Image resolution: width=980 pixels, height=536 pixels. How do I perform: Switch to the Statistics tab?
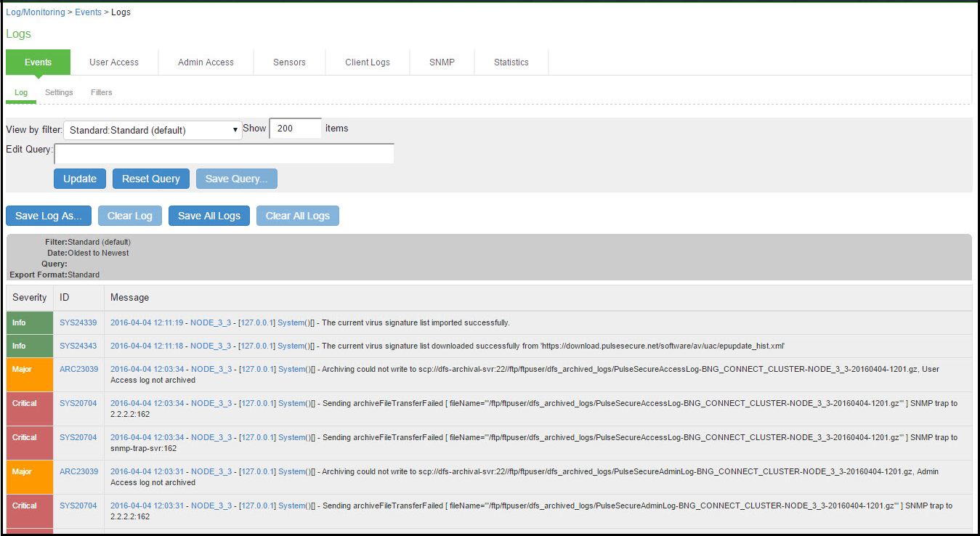pos(511,62)
